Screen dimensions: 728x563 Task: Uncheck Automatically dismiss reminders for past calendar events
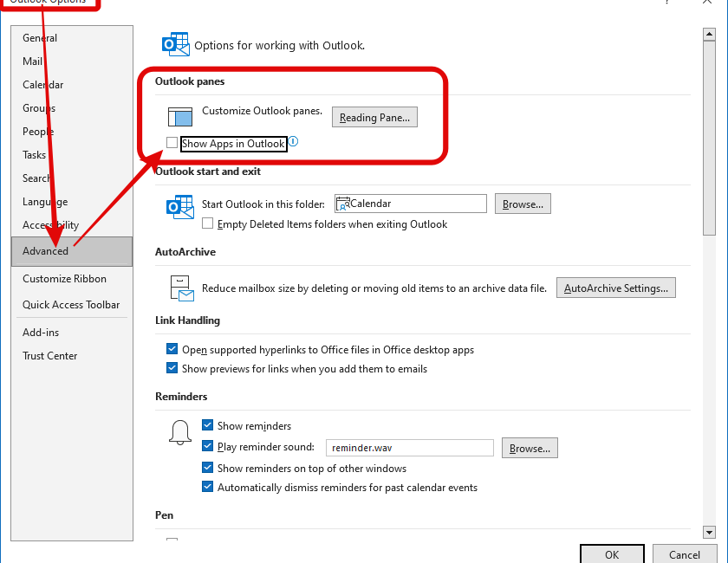coord(207,487)
